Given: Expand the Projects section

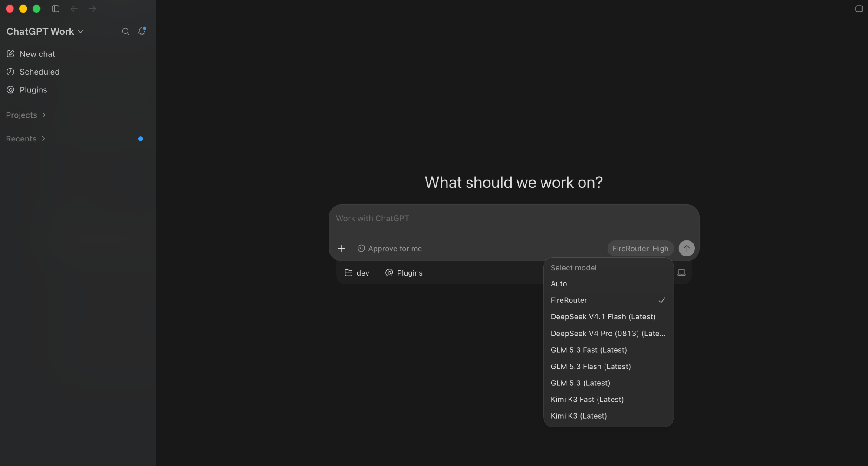Looking at the screenshot, I should tap(26, 115).
